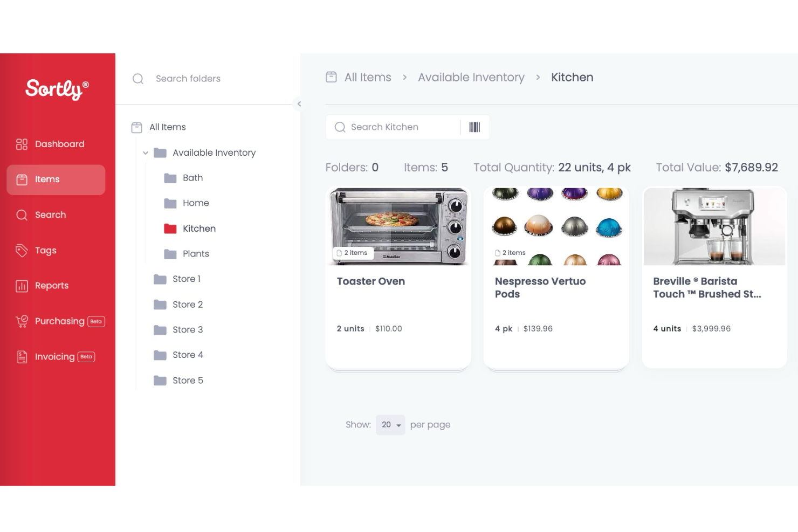Click the Store 2 folder icon
798x532 pixels.
tap(160, 305)
